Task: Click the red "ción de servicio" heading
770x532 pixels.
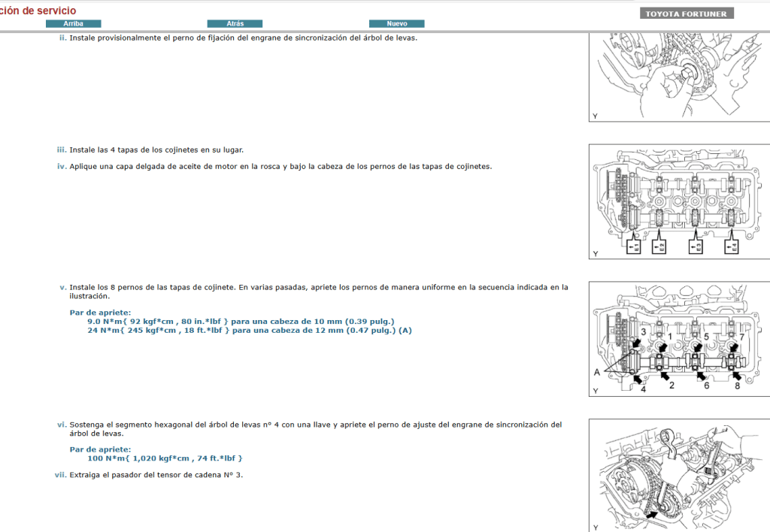Action: 38,11
